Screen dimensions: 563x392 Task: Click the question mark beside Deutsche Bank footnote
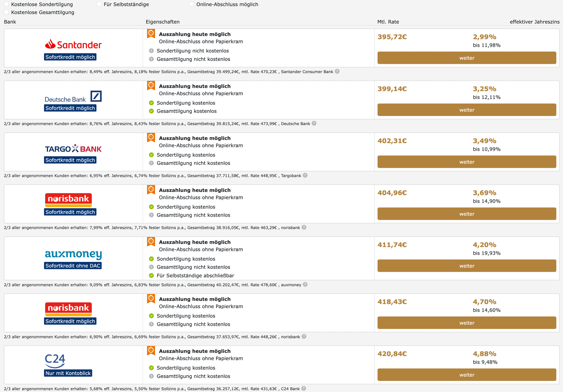(314, 123)
